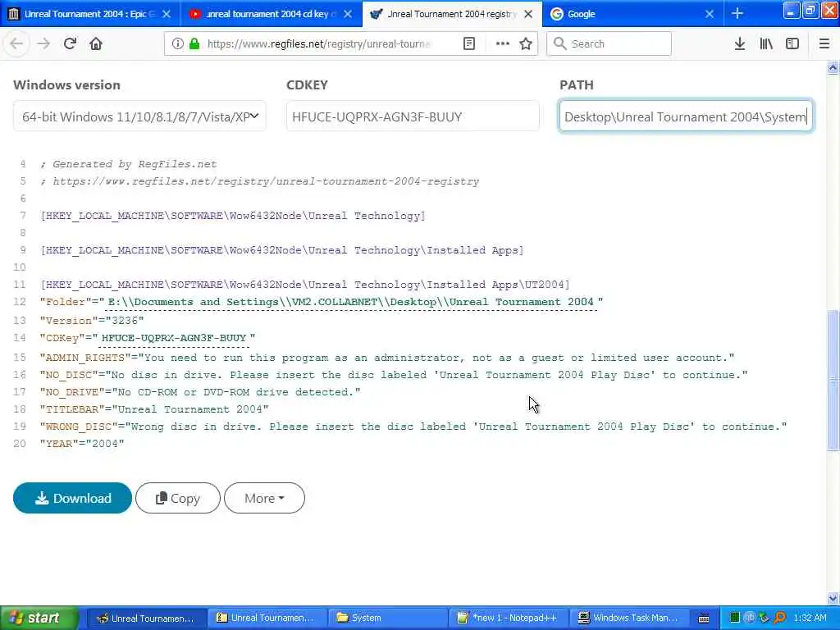The width and height of the screenshot is (840, 630).
Task: Click the forward navigation arrow
Action: pyautogui.click(x=43, y=43)
